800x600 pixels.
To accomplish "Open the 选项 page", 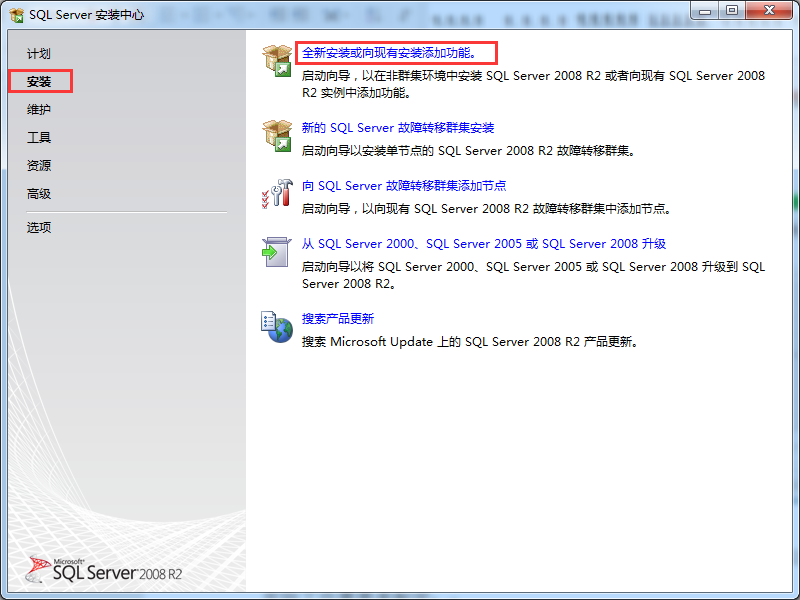I will tap(39, 227).
